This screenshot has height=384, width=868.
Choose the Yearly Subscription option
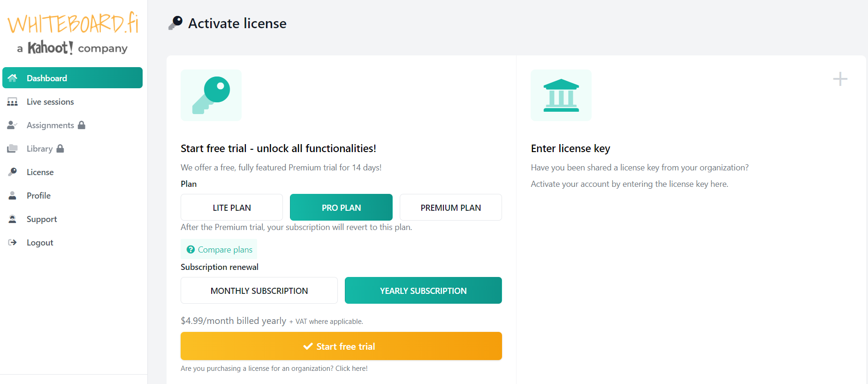pos(423,291)
